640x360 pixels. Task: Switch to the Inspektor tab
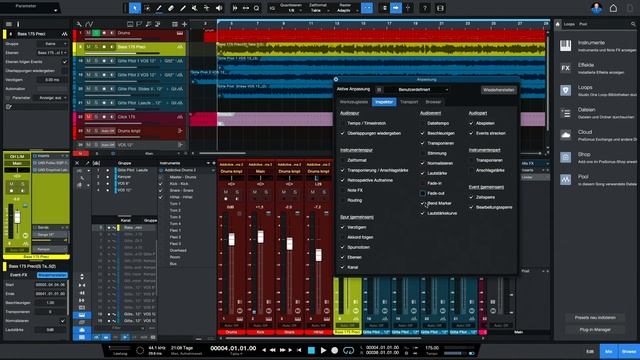384,102
